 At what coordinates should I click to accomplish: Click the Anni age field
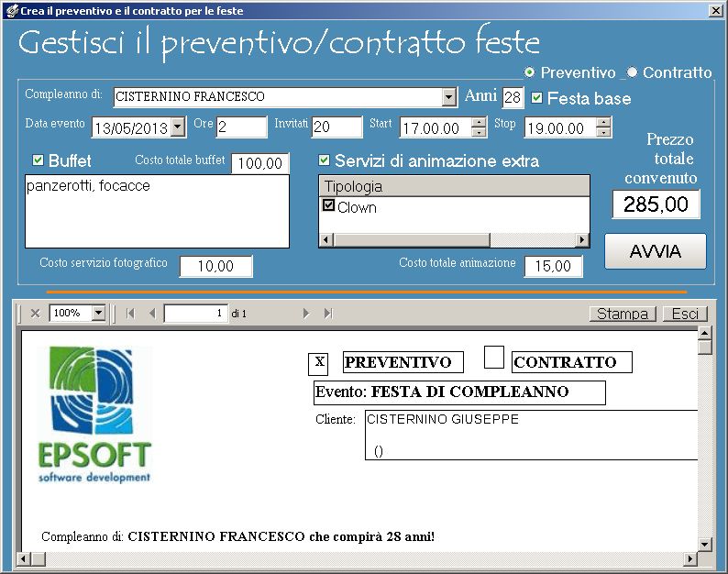point(513,97)
